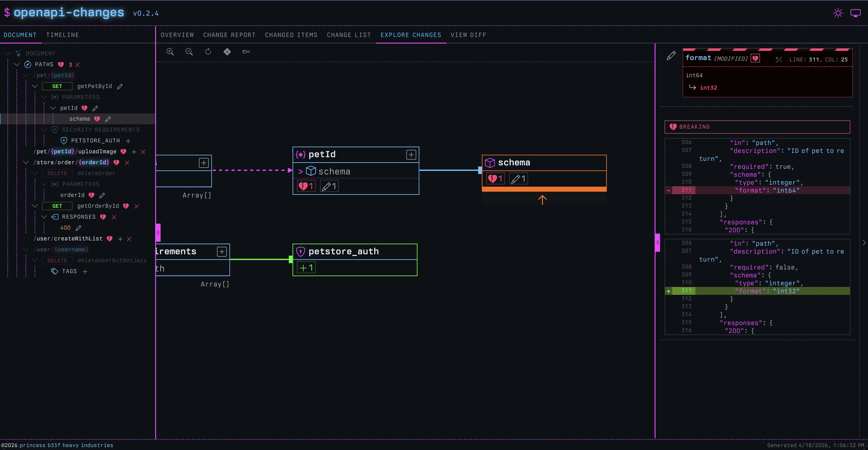Click the breaking heart badge in the format header
The image size is (868, 450).
tap(755, 58)
